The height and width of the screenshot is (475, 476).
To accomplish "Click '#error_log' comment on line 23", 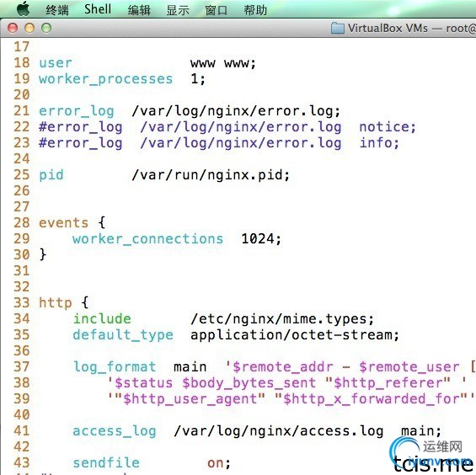I will coord(81,143).
